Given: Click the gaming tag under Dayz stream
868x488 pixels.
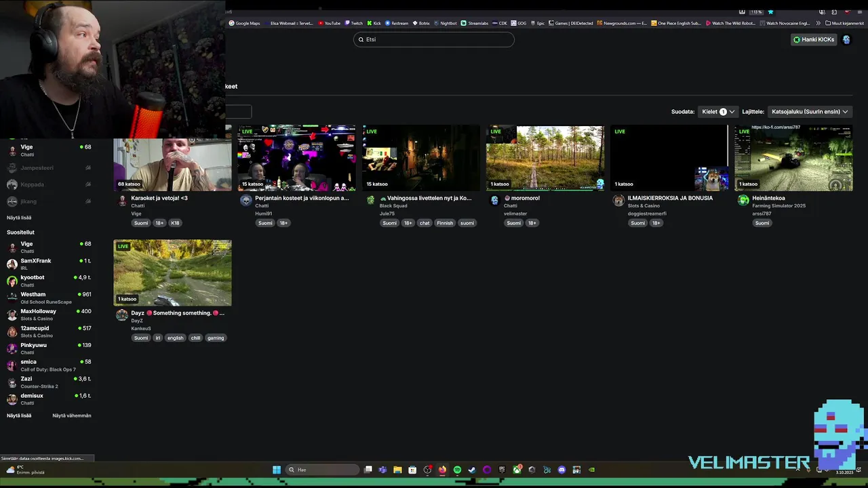Looking at the screenshot, I should tap(216, 338).
